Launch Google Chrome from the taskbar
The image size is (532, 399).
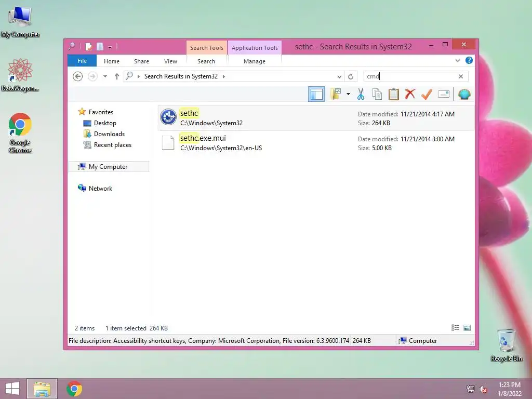(x=74, y=389)
